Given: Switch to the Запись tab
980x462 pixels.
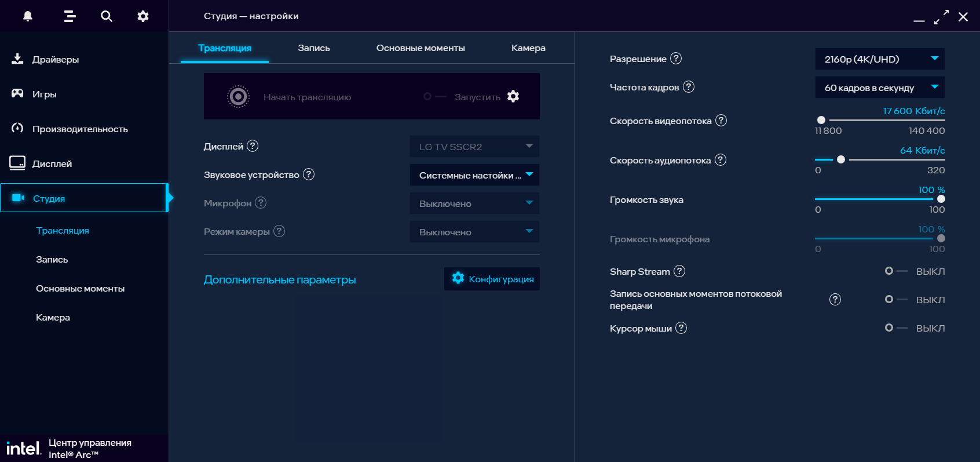Looking at the screenshot, I should (x=314, y=48).
